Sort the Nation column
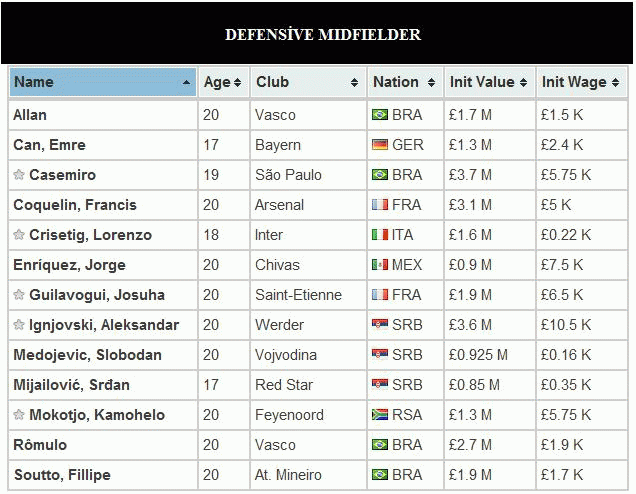Viewport: 636px width, 494px height. pos(404,82)
